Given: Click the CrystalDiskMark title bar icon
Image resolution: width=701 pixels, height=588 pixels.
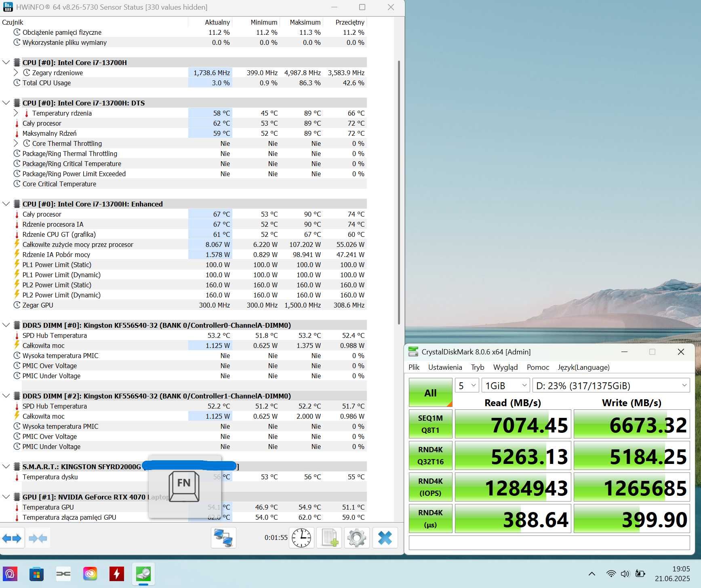Looking at the screenshot, I should [x=413, y=352].
